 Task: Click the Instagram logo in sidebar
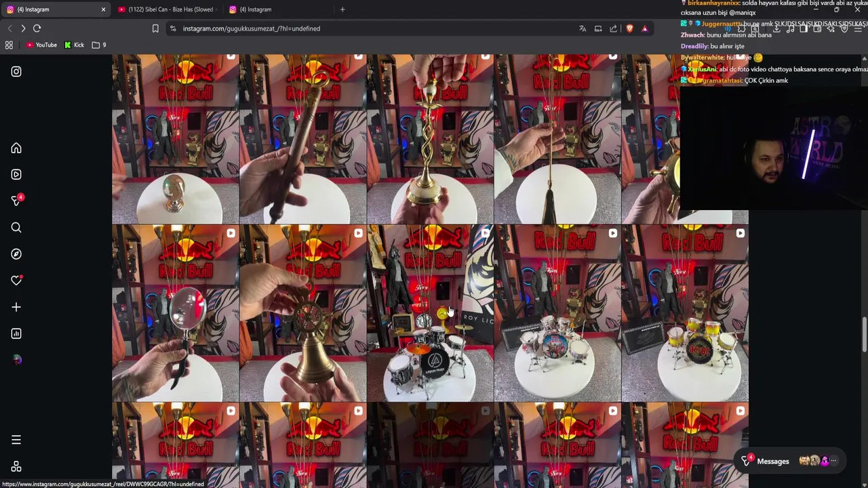tap(16, 72)
